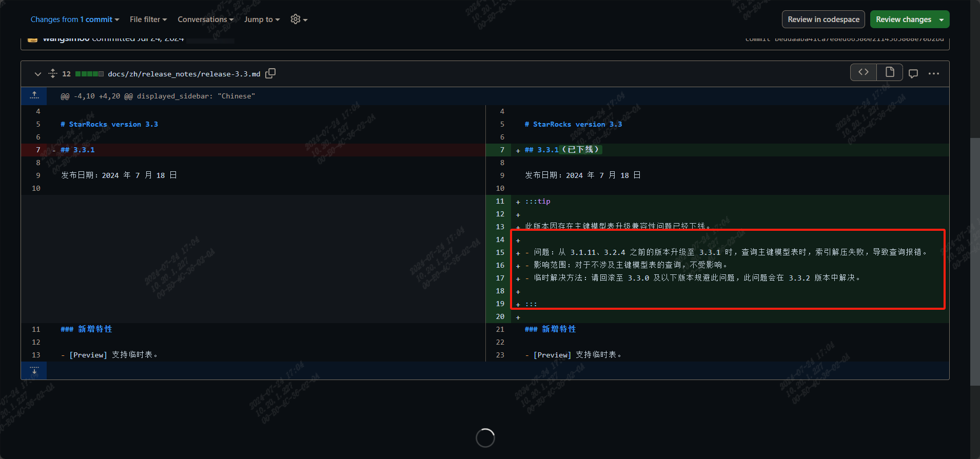Image resolution: width=980 pixels, height=459 pixels.
Task: Click the page vertical scrollbar
Action: 975,262
